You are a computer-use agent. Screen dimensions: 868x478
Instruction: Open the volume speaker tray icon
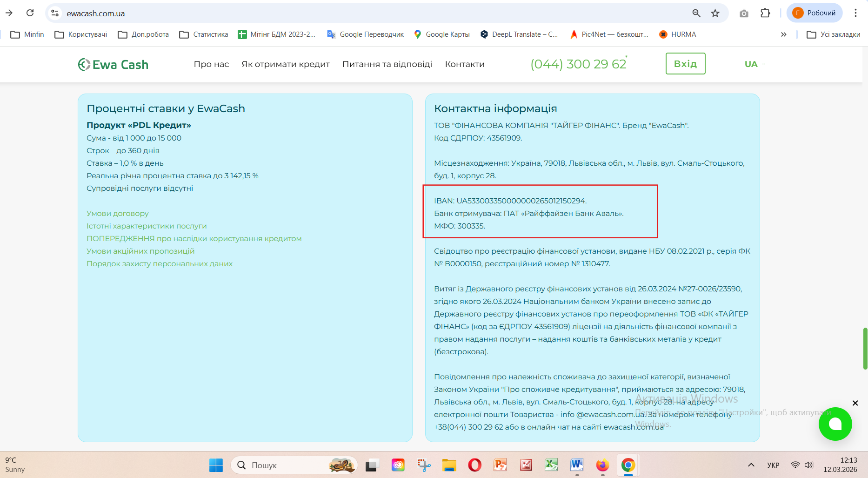coord(809,465)
